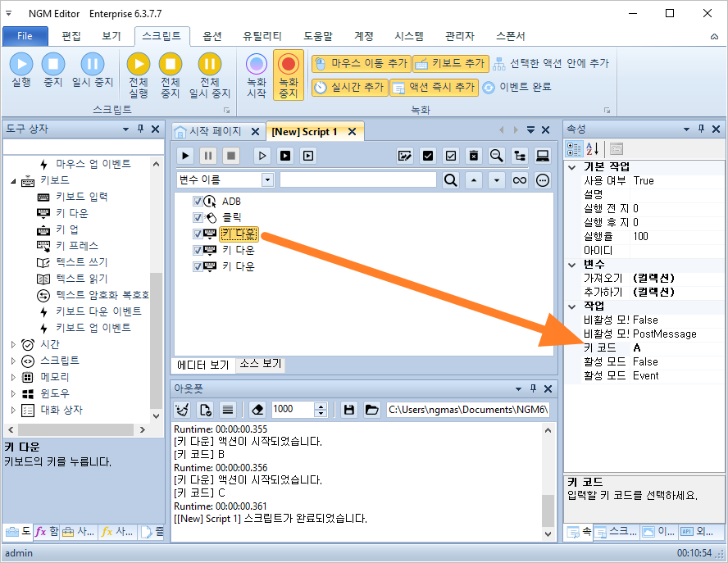
Task: Click 마우스 이동 추가 button
Action: click(361, 64)
